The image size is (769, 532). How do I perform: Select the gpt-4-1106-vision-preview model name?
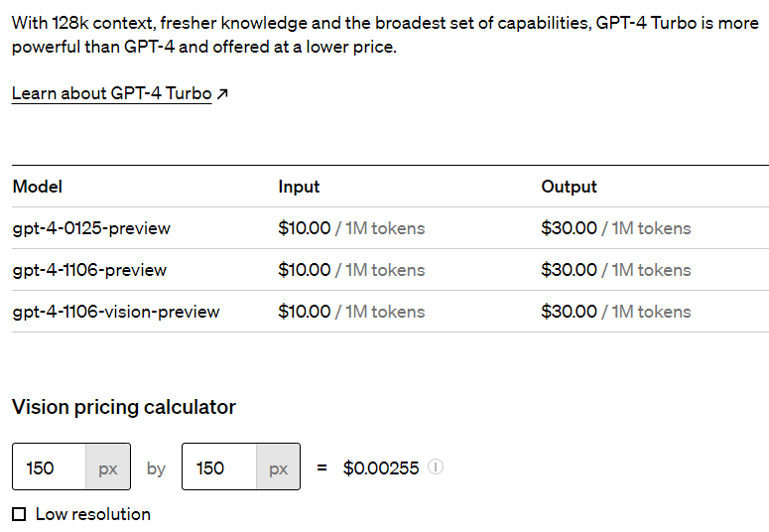point(116,312)
